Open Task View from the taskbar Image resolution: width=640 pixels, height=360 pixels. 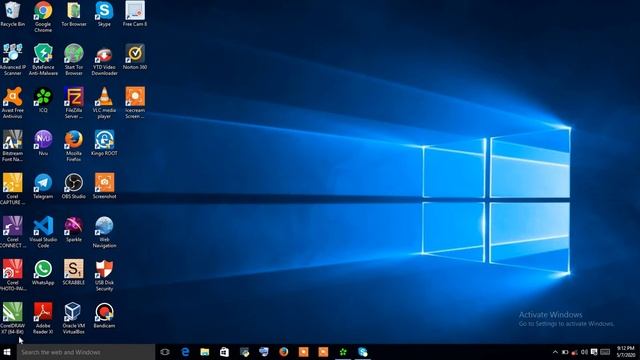(165, 352)
